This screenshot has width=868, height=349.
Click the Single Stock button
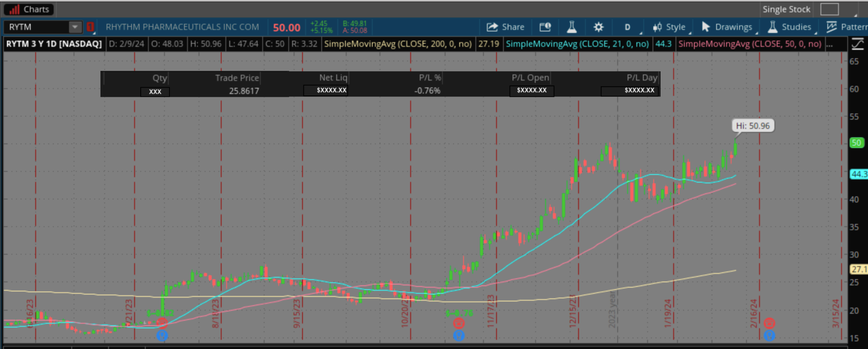point(786,9)
